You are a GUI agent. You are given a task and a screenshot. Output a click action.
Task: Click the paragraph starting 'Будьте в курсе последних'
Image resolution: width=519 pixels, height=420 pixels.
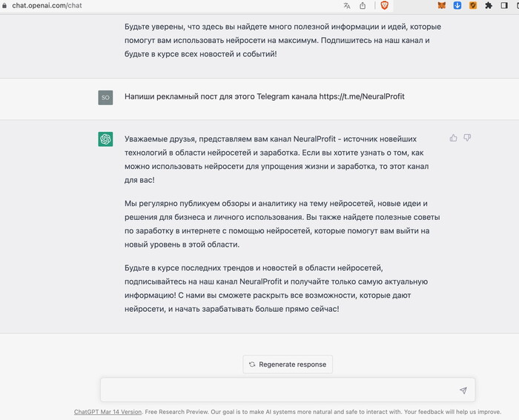[x=276, y=288]
